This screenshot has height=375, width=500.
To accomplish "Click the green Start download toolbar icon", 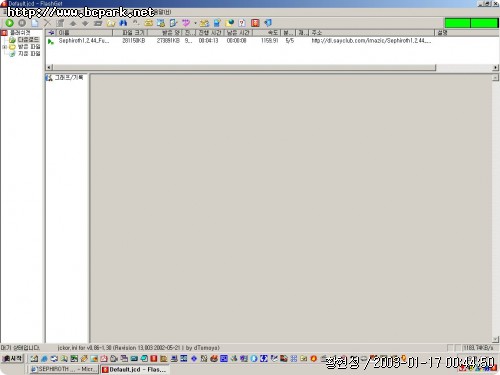I will coord(9,23).
